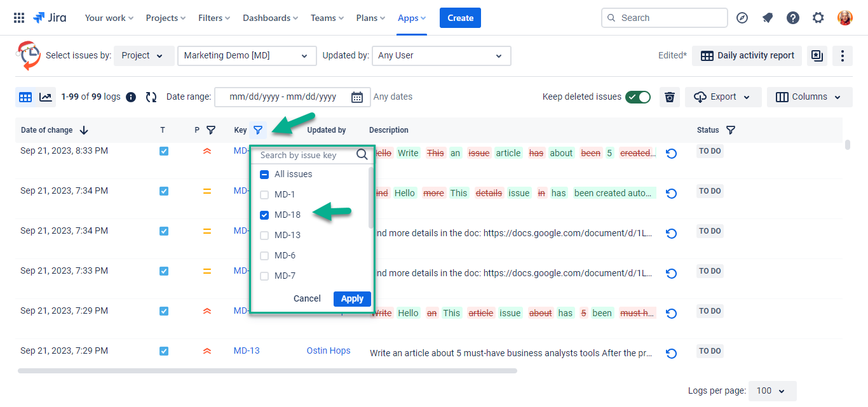Check the MD-13 issue checkbox
This screenshot has width=868, height=407.
click(264, 235)
